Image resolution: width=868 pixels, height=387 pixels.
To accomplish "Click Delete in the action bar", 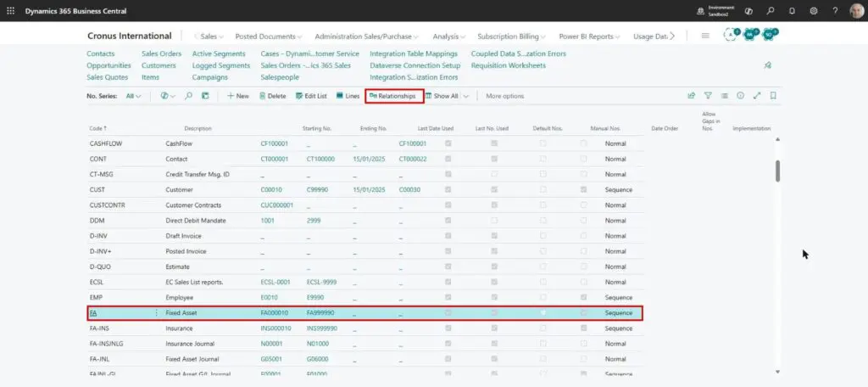I will point(272,96).
